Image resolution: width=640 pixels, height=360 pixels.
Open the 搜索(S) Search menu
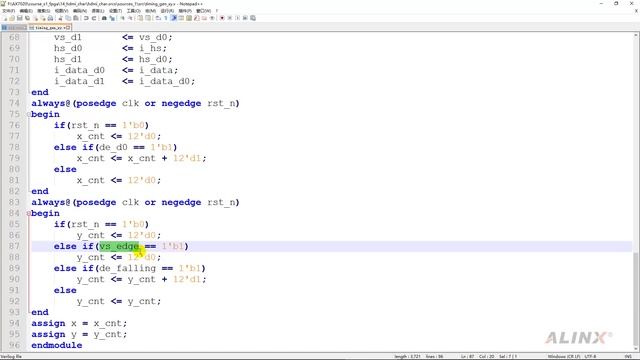[43, 11]
